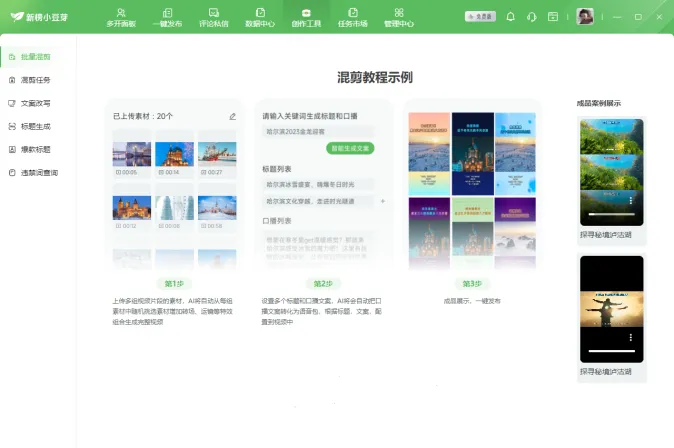This screenshot has width=674, height=448.
Task: Open the 数据中心 data center
Action: pyautogui.click(x=259, y=17)
